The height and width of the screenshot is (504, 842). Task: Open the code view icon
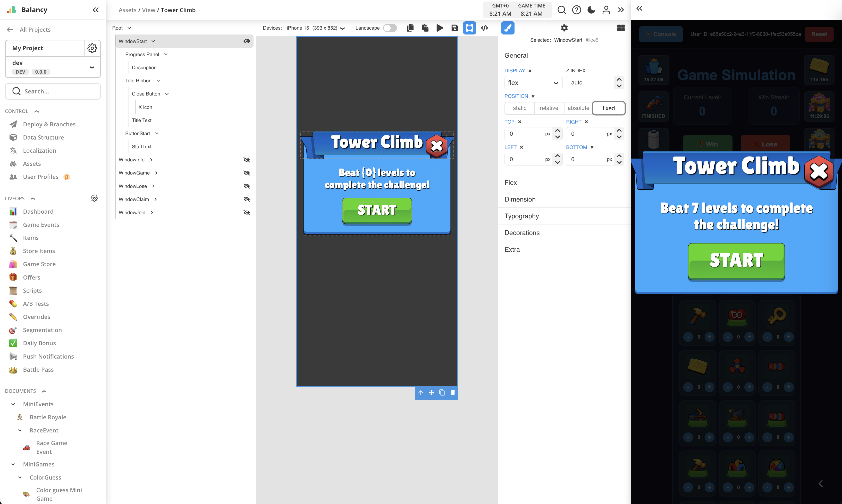click(484, 28)
